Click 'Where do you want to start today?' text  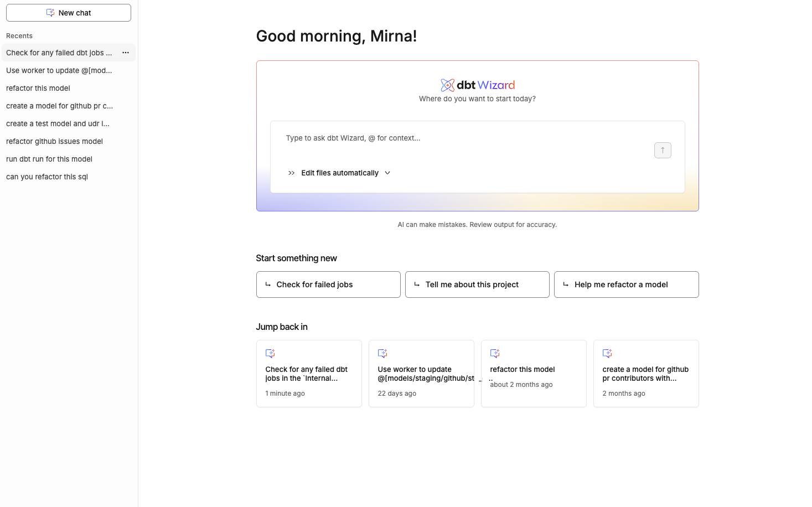click(477, 99)
